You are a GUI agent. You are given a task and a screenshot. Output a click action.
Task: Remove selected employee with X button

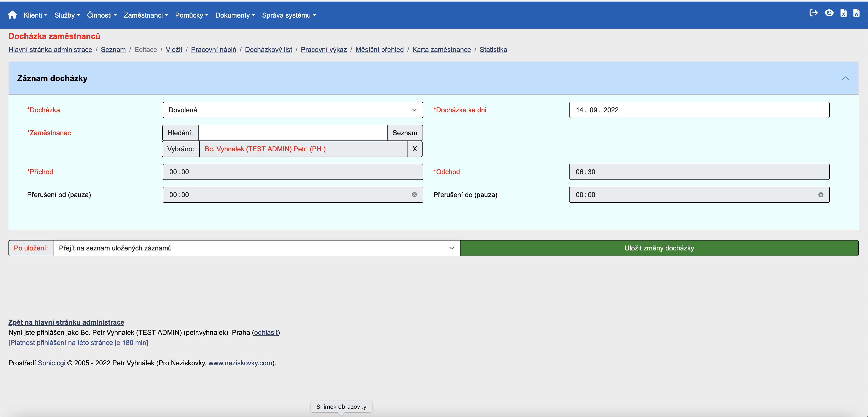click(414, 149)
